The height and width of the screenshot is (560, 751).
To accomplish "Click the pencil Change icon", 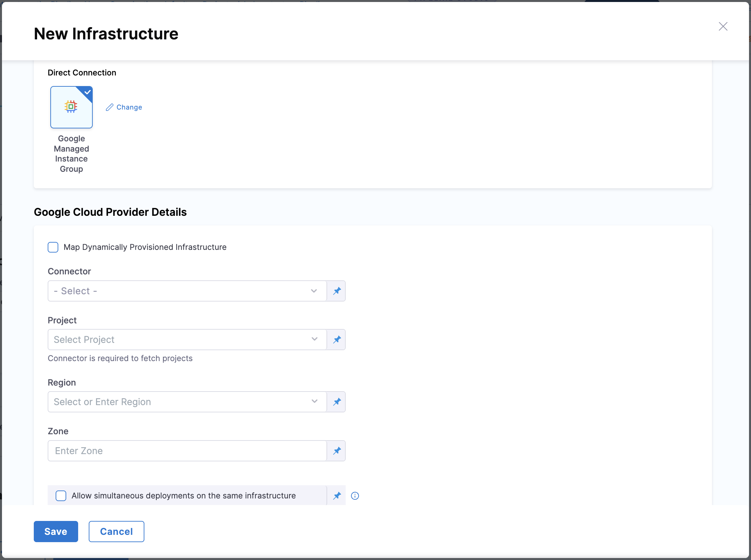I will tap(109, 107).
